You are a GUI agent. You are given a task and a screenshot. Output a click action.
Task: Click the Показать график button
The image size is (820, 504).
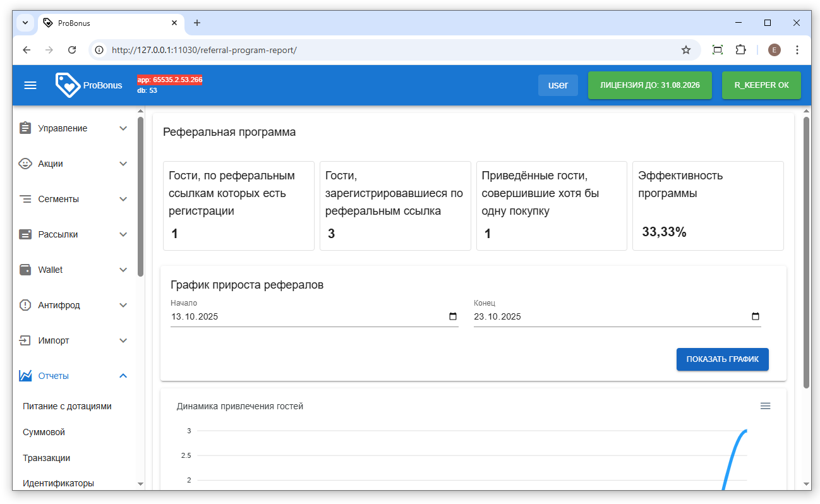[722, 359]
